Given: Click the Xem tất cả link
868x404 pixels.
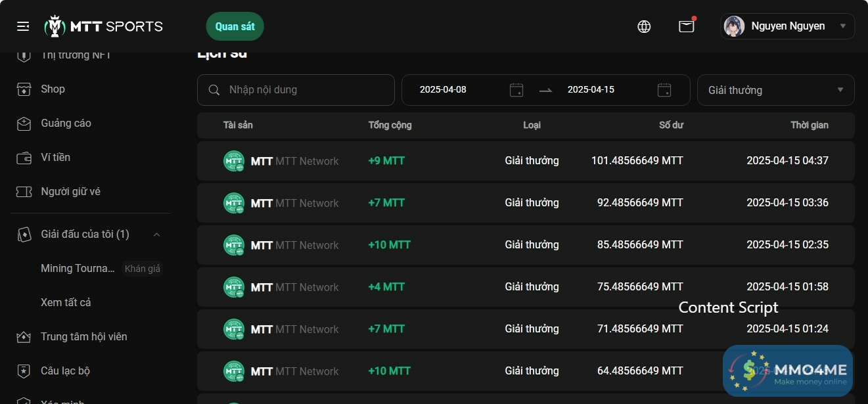Looking at the screenshot, I should point(66,302).
